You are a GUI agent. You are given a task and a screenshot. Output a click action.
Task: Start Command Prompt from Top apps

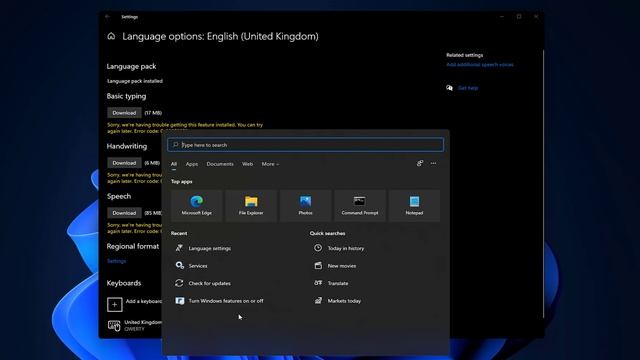[360, 205]
